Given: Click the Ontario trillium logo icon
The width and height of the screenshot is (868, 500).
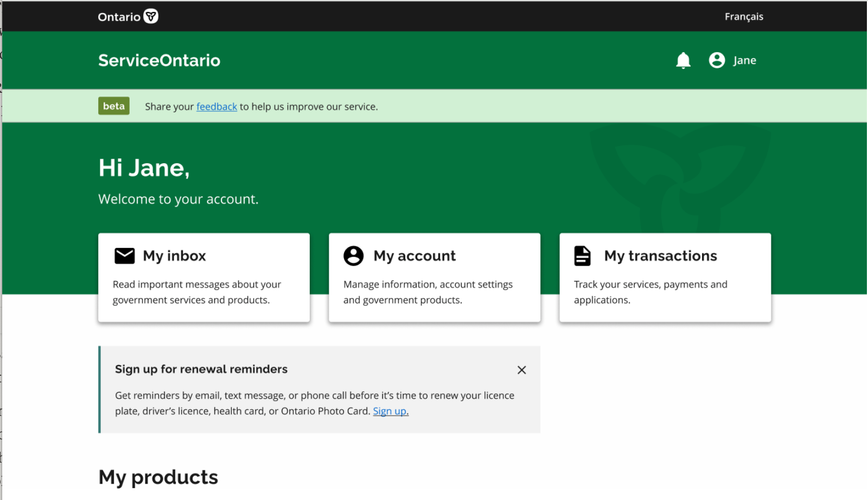Looking at the screenshot, I should click(x=151, y=16).
